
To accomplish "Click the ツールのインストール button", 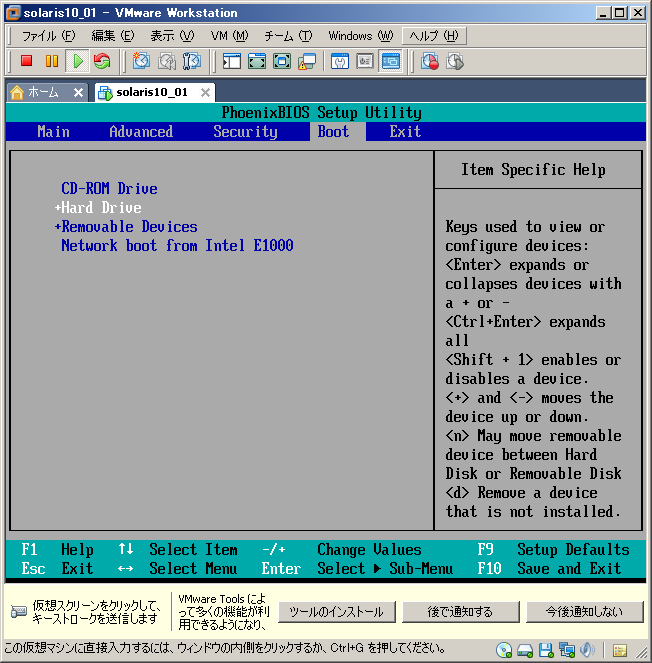I will [337, 612].
